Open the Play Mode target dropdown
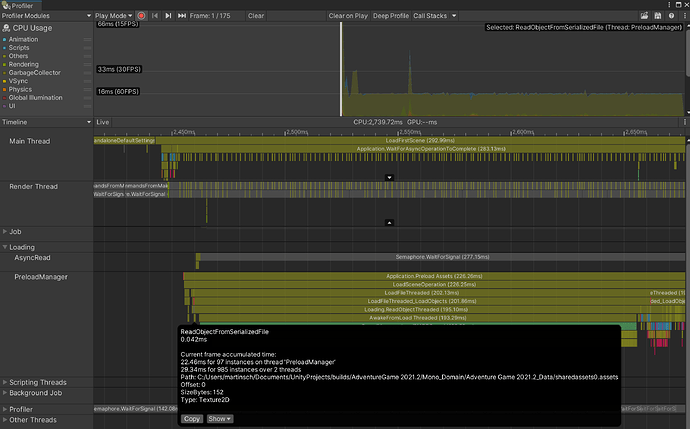Viewport: 690px width, 429px height. [x=112, y=16]
